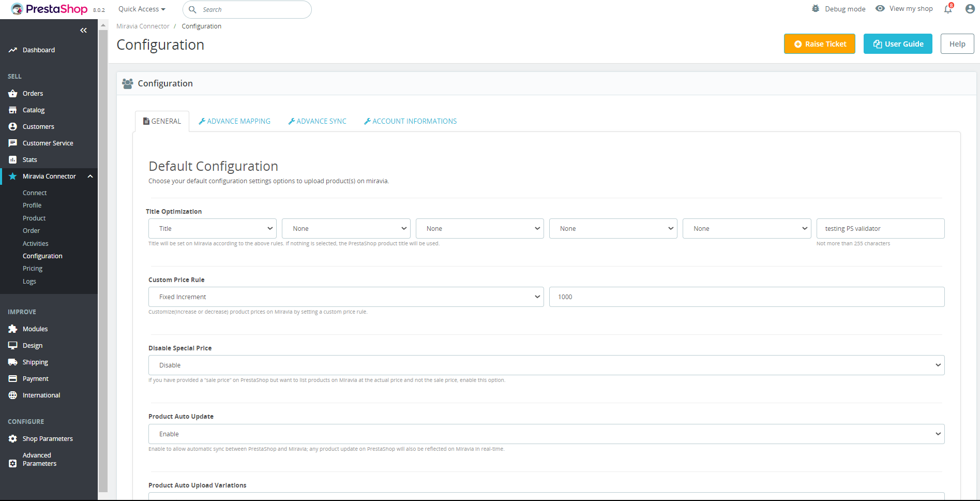Open the Product Auto Update dropdown
This screenshot has height=501, width=980.
click(x=547, y=434)
